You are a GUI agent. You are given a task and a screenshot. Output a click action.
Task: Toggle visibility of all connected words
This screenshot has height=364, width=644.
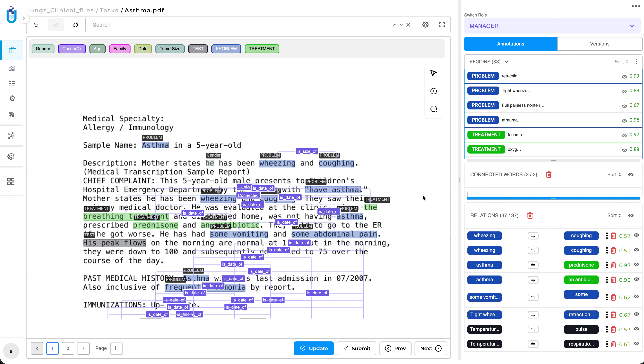click(631, 174)
